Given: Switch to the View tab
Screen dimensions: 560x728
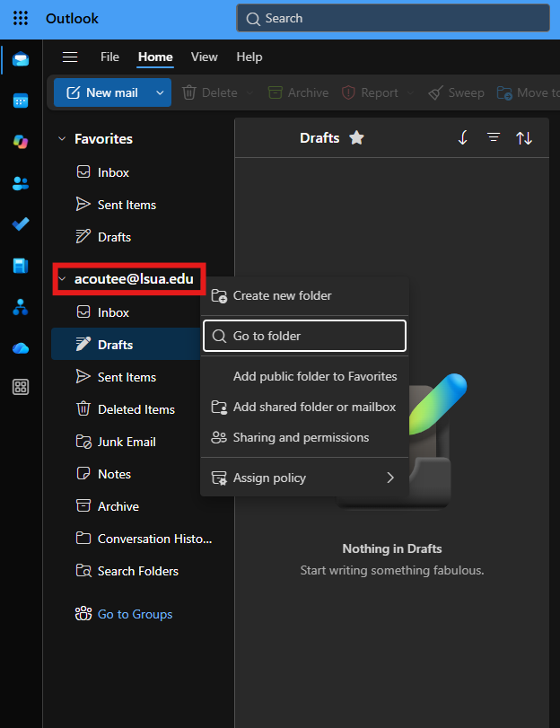Looking at the screenshot, I should [x=205, y=57].
